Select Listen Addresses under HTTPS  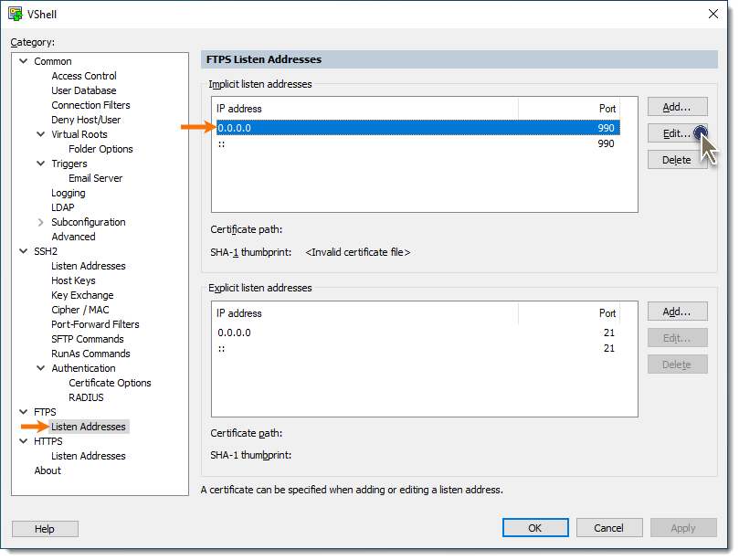89,456
